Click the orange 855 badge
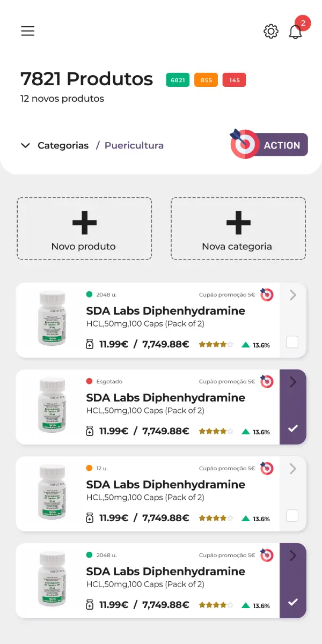This screenshot has height=644, width=322. [206, 80]
